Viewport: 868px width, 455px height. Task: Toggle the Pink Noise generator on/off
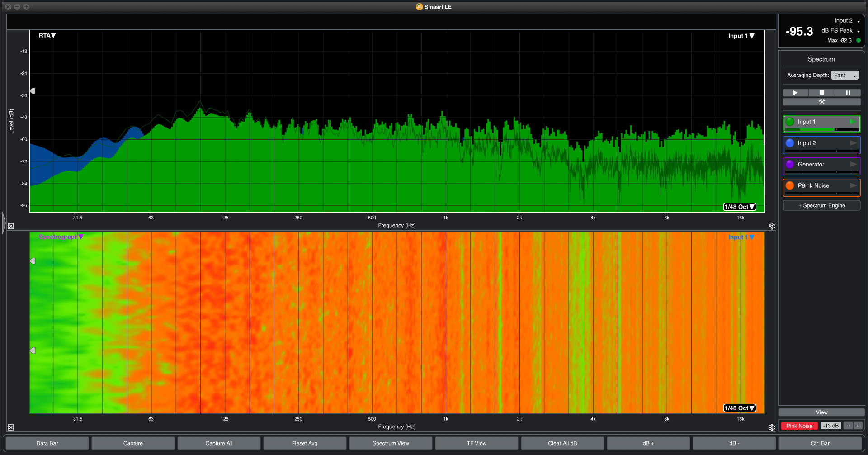pos(799,426)
